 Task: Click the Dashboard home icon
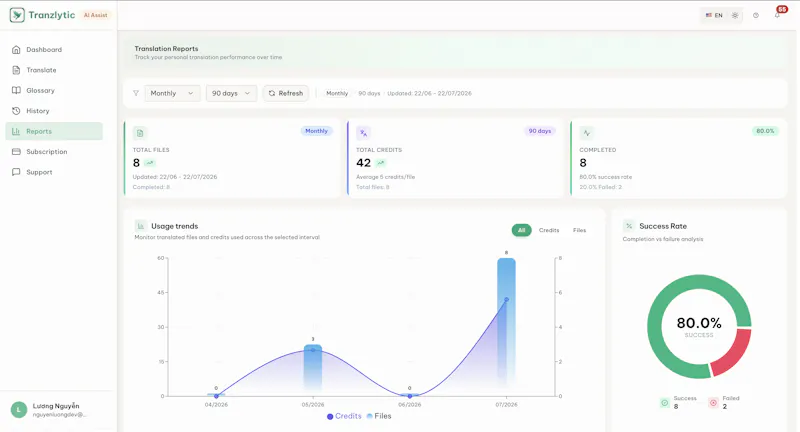click(x=16, y=49)
